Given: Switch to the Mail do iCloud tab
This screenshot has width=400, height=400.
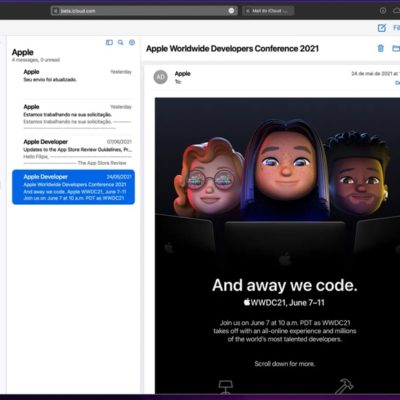Looking at the screenshot, I should 268,11.
